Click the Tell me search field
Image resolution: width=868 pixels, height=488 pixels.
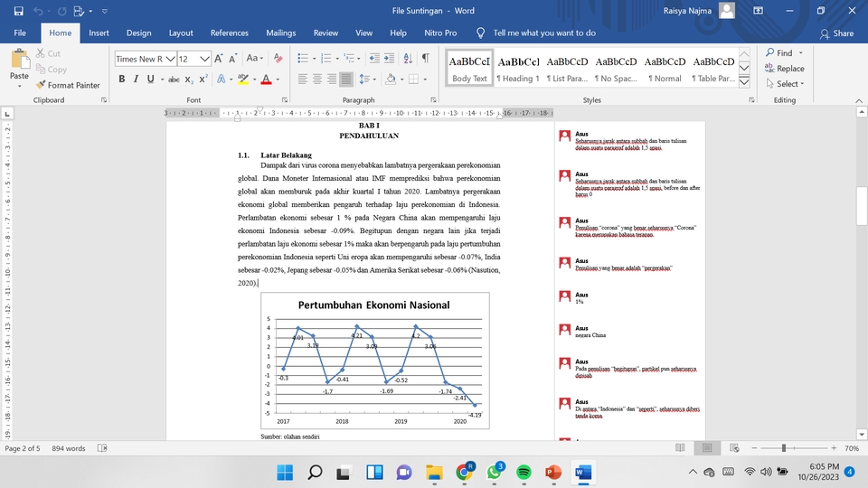(543, 33)
